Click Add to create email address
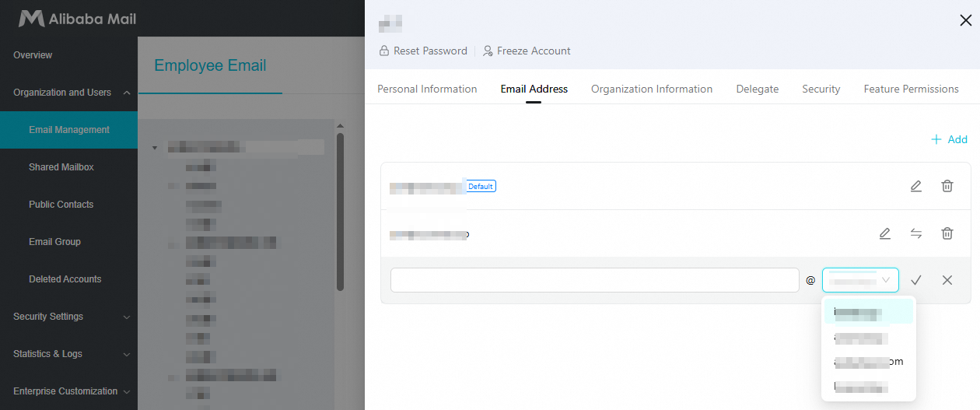The image size is (980, 410). pos(949,139)
